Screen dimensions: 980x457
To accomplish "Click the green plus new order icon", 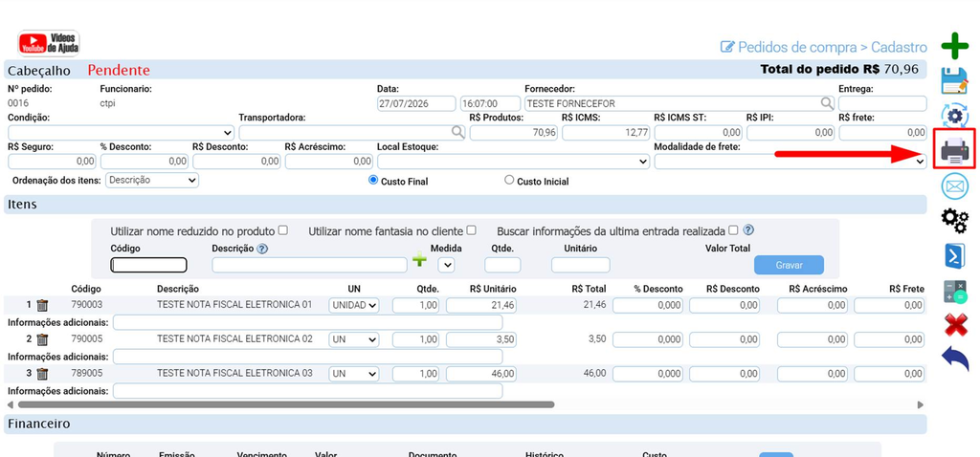I will pyautogui.click(x=954, y=46).
